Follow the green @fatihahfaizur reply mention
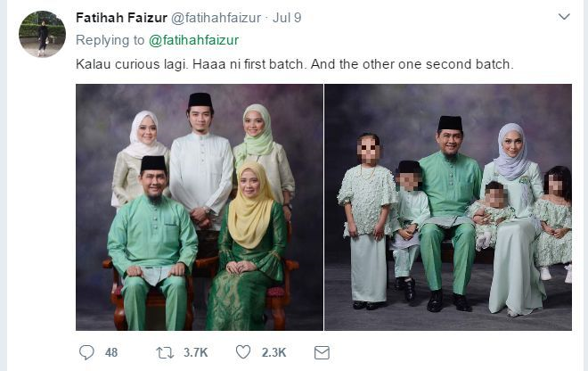Viewport: 588px width, 371px height. click(x=193, y=40)
